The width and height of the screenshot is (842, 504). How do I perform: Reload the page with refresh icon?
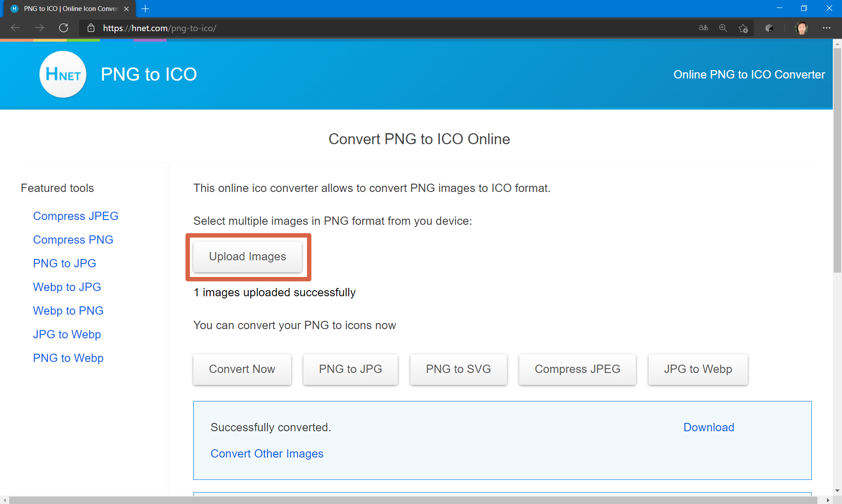click(64, 28)
